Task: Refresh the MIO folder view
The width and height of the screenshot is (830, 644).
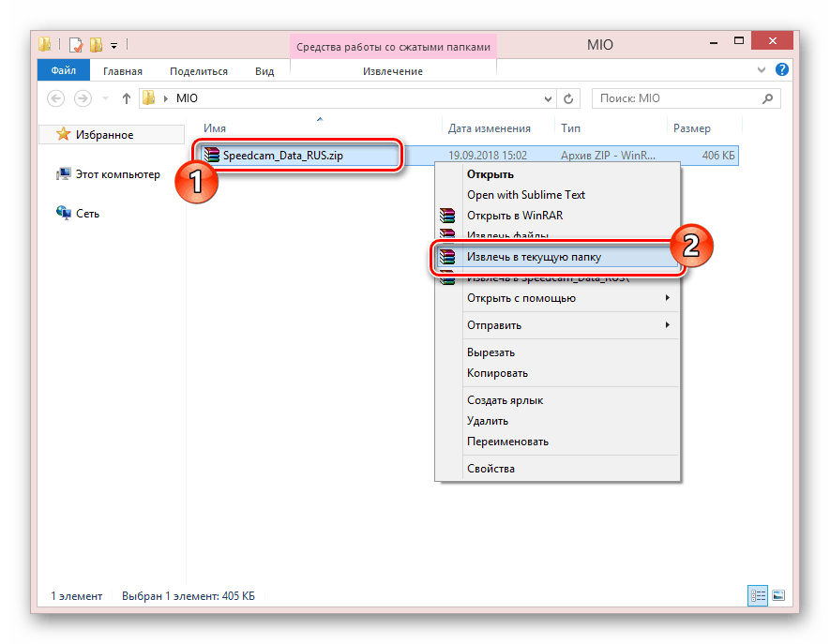Action: [x=568, y=98]
